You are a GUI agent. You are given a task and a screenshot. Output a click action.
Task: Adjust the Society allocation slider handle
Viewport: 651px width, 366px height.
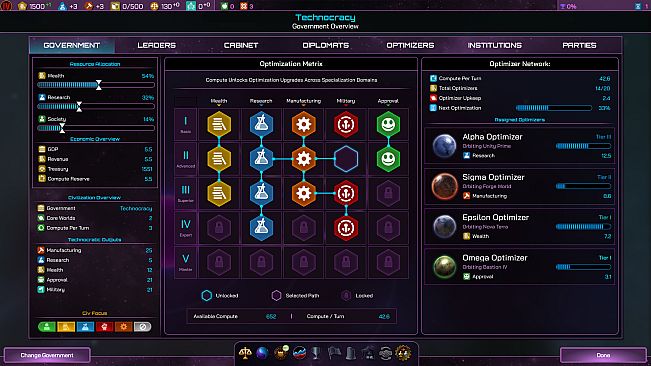click(62, 128)
